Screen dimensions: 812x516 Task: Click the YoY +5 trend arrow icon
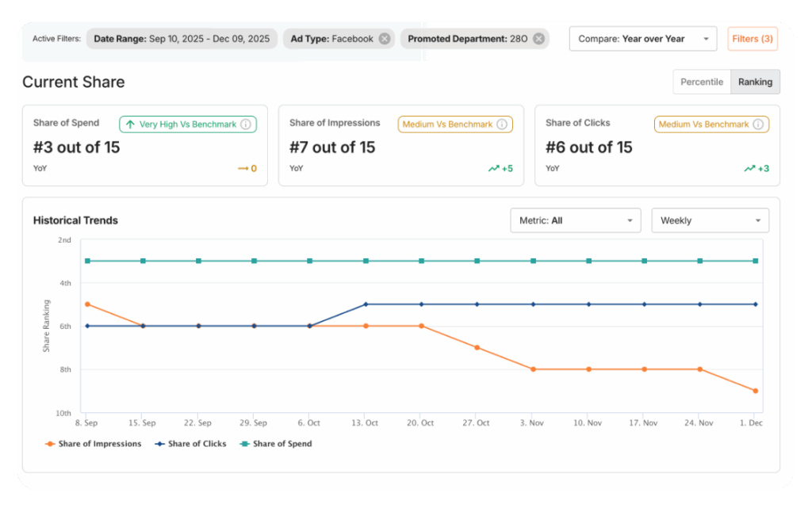495,168
